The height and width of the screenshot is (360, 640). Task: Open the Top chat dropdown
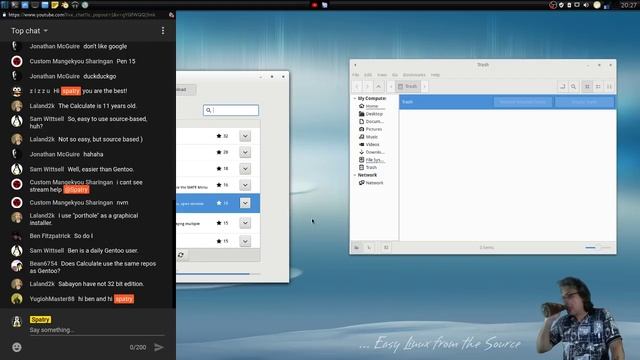click(x=29, y=31)
